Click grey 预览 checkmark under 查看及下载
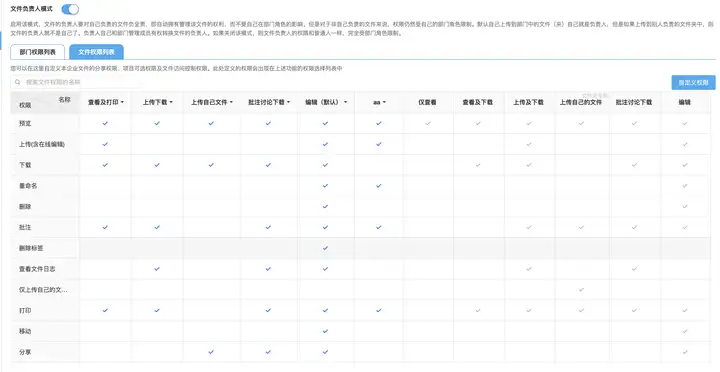Viewport: 720px width, 372px height. click(478, 124)
